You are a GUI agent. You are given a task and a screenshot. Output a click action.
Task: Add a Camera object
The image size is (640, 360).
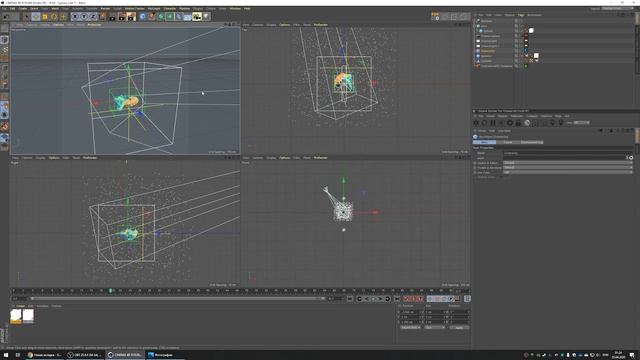tap(197, 17)
